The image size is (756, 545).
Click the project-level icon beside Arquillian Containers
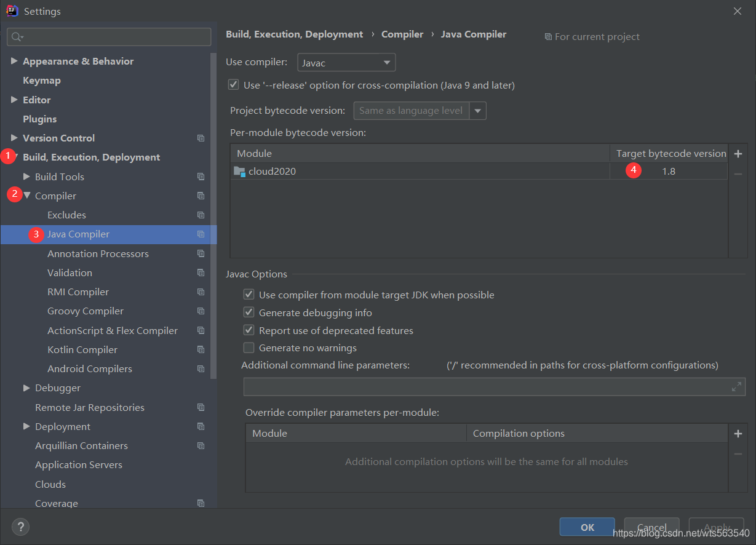201,446
